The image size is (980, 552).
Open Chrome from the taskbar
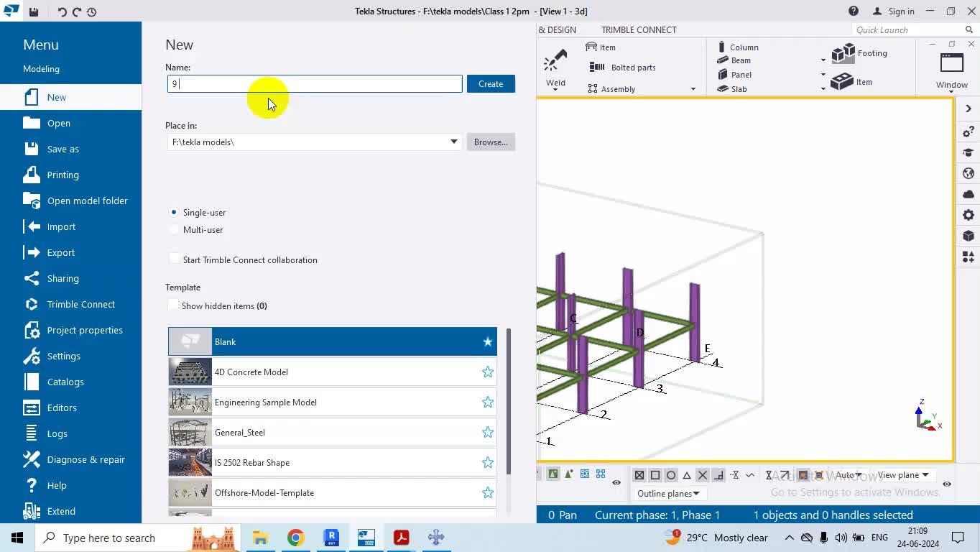(295, 538)
